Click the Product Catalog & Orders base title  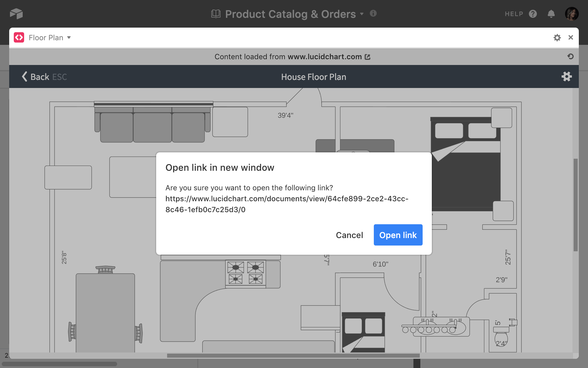tap(290, 14)
